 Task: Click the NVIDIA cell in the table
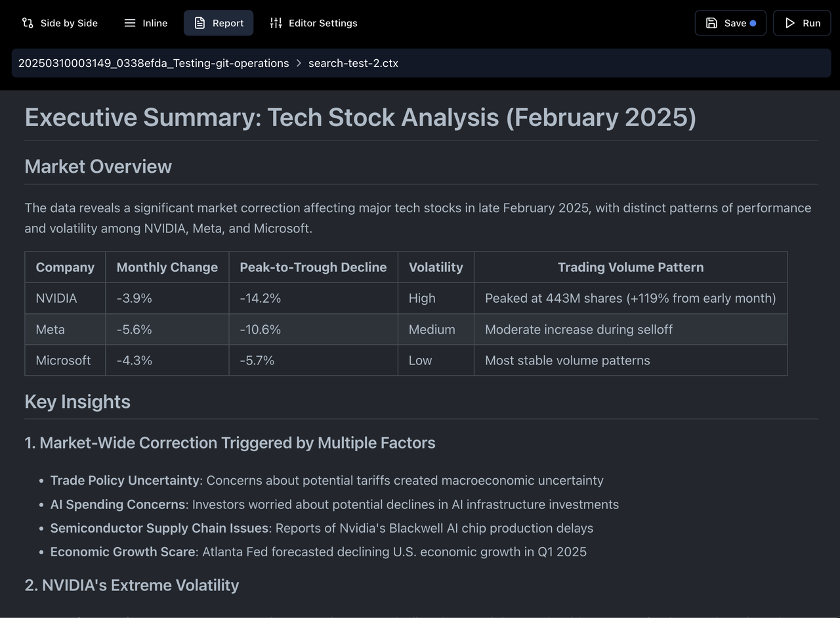coord(65,298)
